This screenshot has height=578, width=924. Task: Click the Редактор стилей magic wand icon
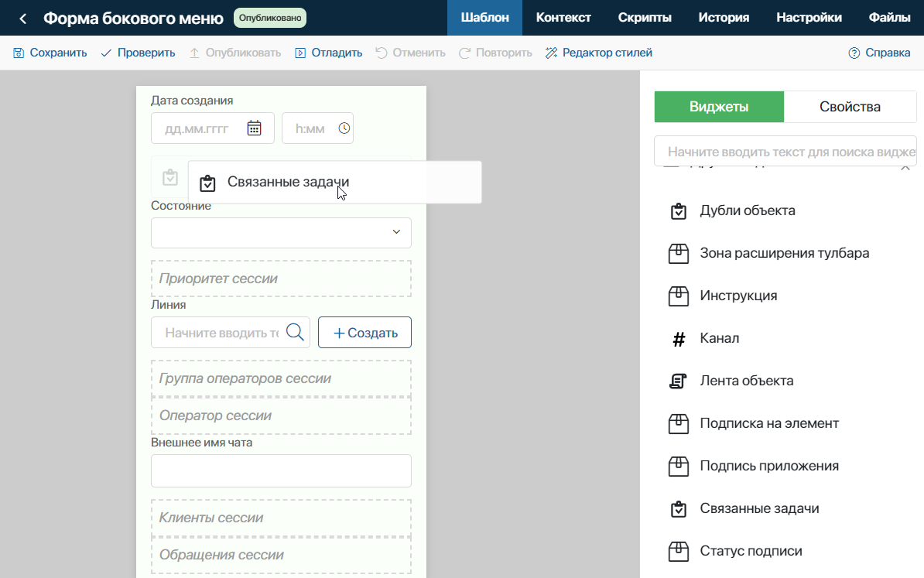(x=551, y=53)
